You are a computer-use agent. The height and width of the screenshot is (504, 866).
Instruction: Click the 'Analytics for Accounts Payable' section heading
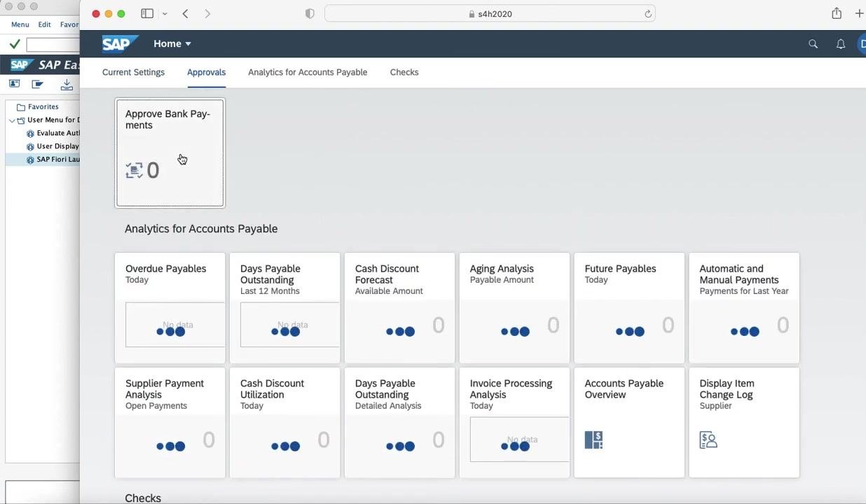(x=201, y=229)
